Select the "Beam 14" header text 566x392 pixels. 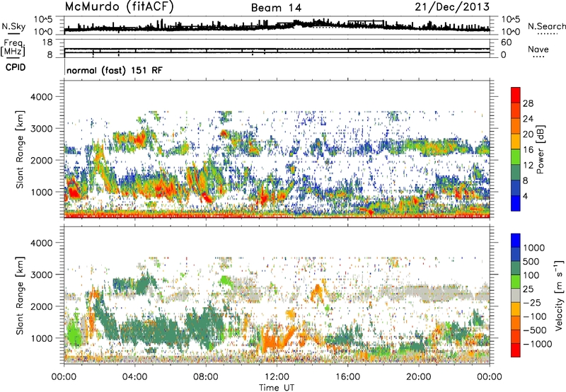(x=276, y=8)
